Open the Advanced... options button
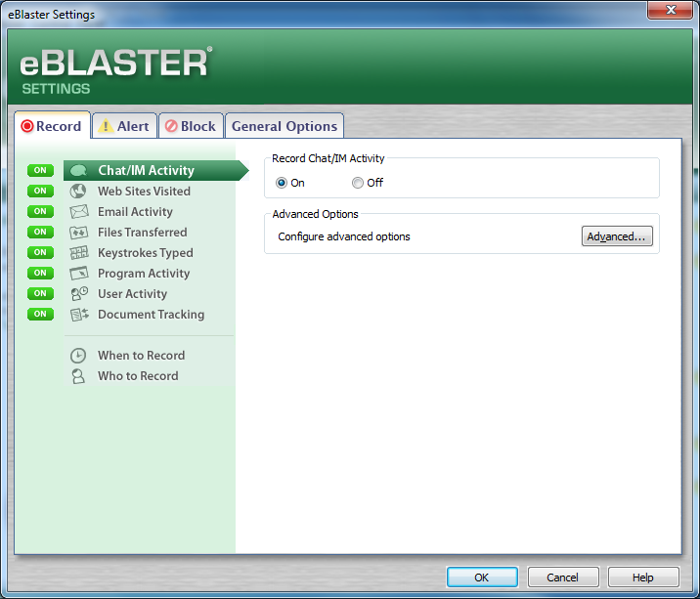This screenshot has width=700, height=599. point(617,236)
